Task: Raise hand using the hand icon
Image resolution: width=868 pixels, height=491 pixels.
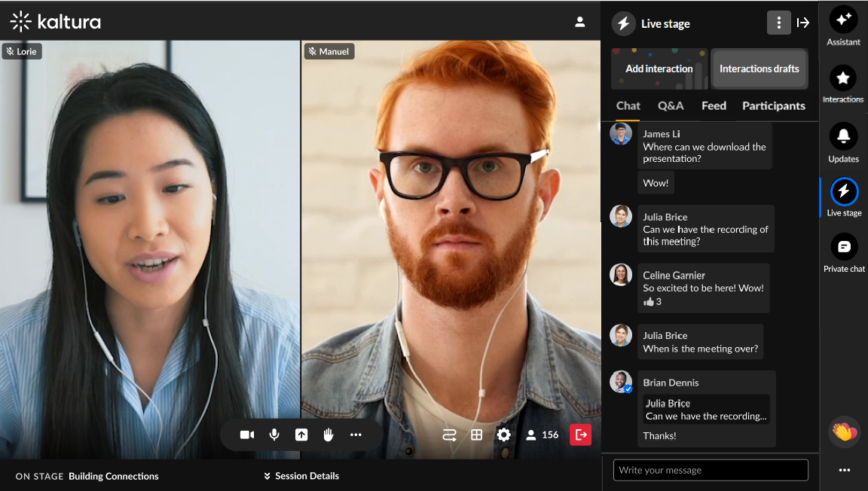Action: 329,435
